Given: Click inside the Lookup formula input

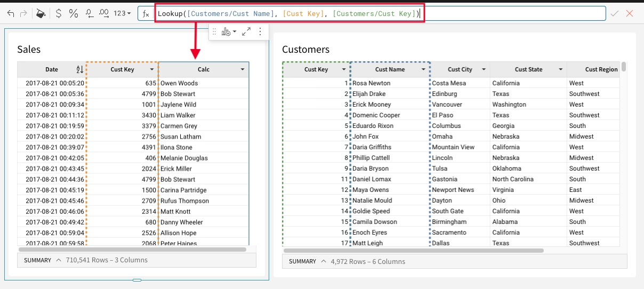Looking at the screenshot, I should 288,14.
